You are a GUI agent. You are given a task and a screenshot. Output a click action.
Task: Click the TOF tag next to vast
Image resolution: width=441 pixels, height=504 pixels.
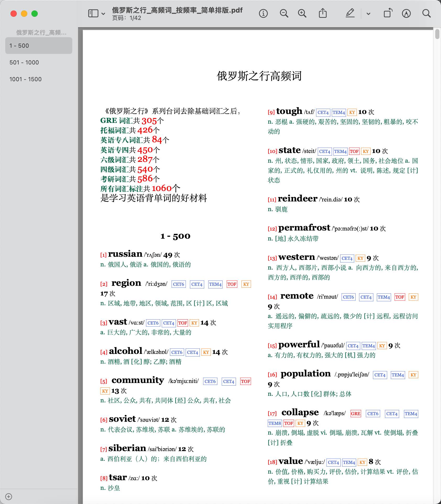pos(183,323)
